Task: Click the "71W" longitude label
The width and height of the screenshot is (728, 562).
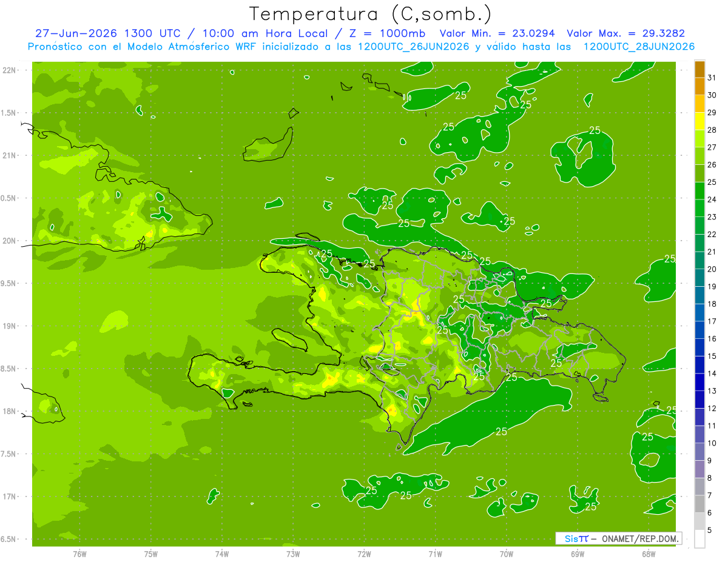Action: click(x=435, y=554)
